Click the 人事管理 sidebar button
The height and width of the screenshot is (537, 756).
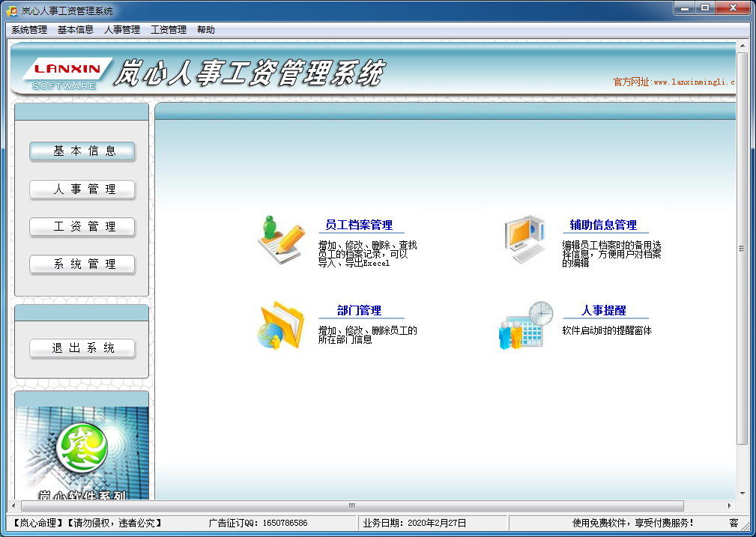82,189
